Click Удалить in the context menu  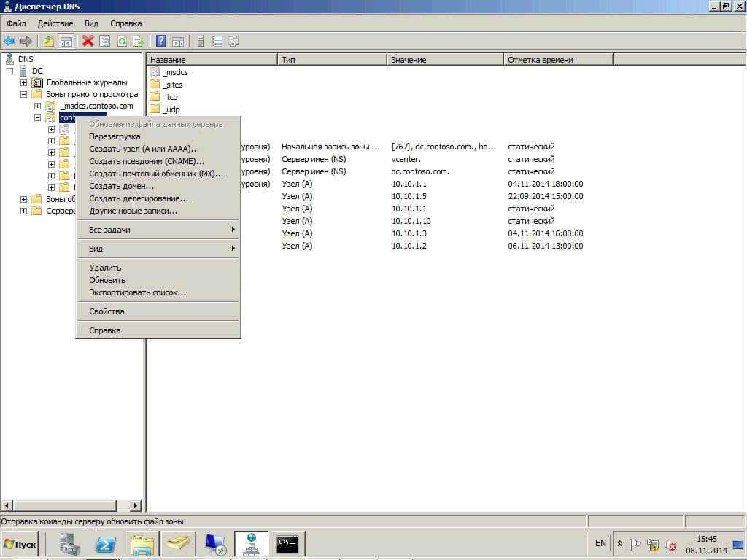(x=158, y=268)
